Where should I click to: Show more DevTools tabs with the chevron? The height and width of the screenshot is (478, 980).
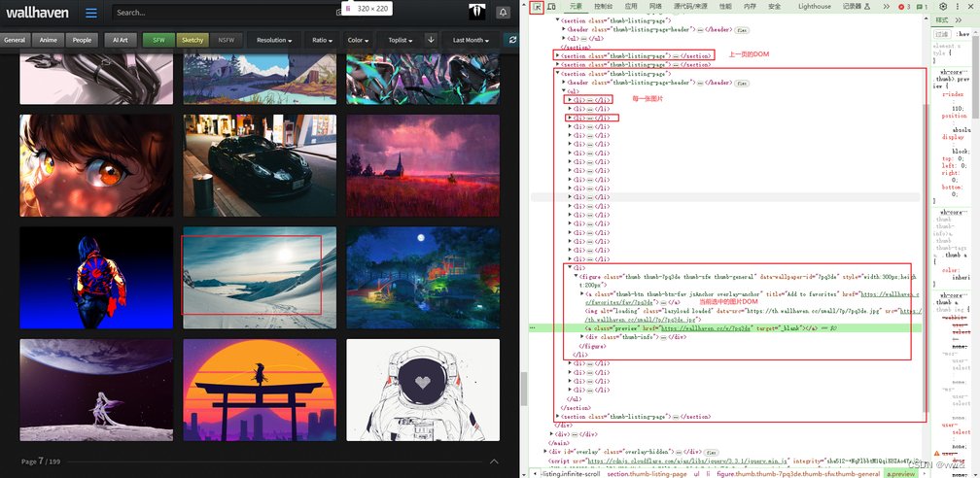tap(887, 6)
